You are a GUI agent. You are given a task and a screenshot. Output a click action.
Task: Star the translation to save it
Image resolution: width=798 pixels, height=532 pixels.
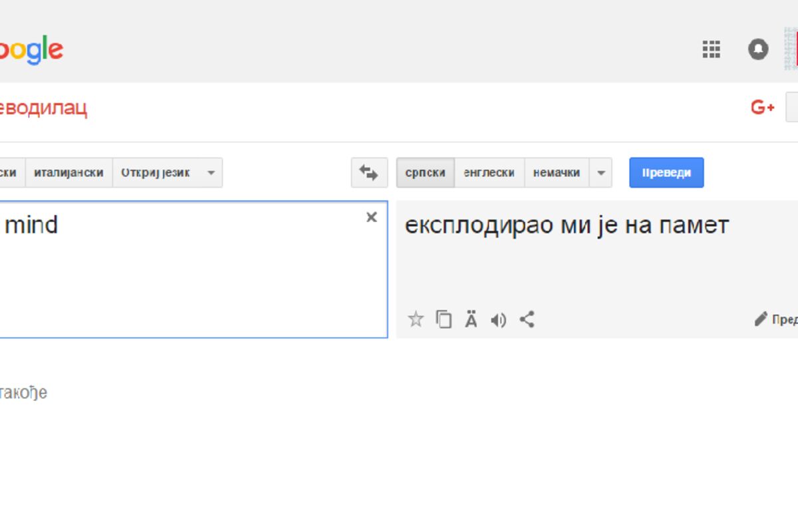pos(416,320)
